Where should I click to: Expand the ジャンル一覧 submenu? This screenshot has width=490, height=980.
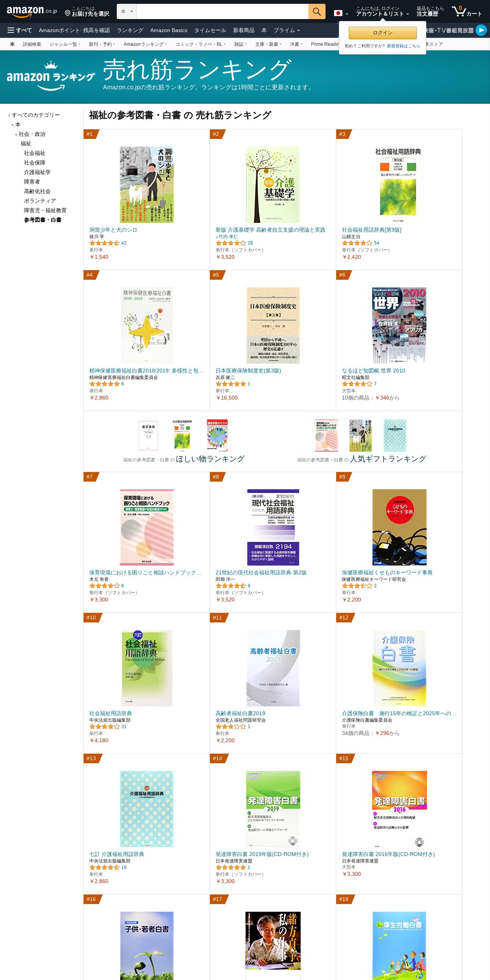click(x=65, y=44)
